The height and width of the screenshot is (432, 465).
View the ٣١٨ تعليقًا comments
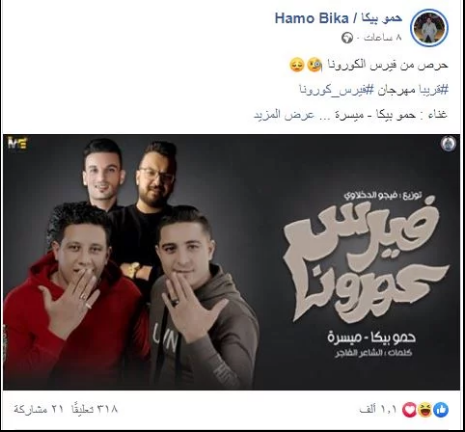pyautogui.click(x=94, y=409)
